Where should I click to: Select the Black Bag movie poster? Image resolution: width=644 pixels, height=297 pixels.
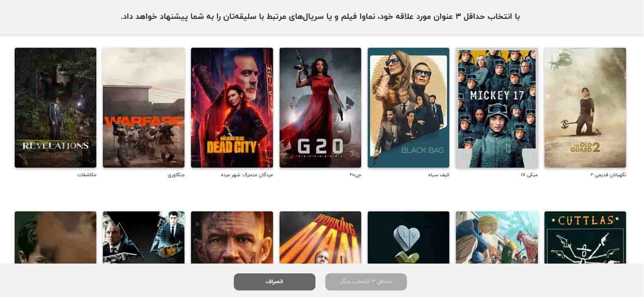(x=409, y=108)
